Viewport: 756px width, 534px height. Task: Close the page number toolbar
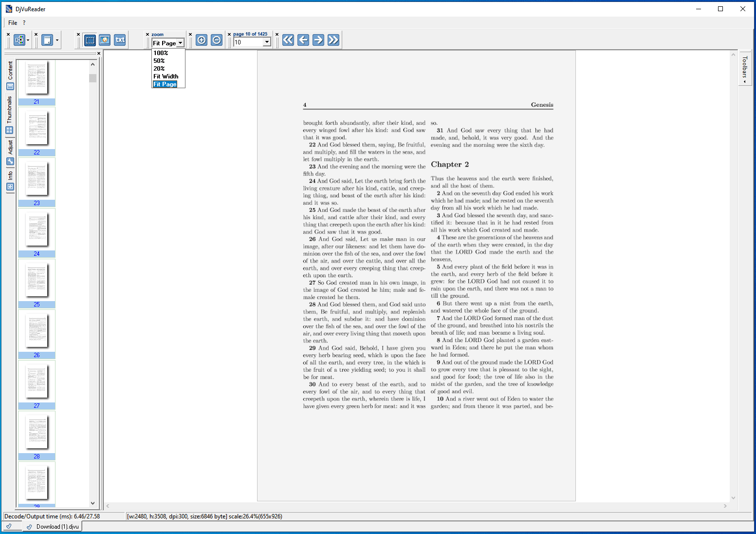(x=229, y=34)
